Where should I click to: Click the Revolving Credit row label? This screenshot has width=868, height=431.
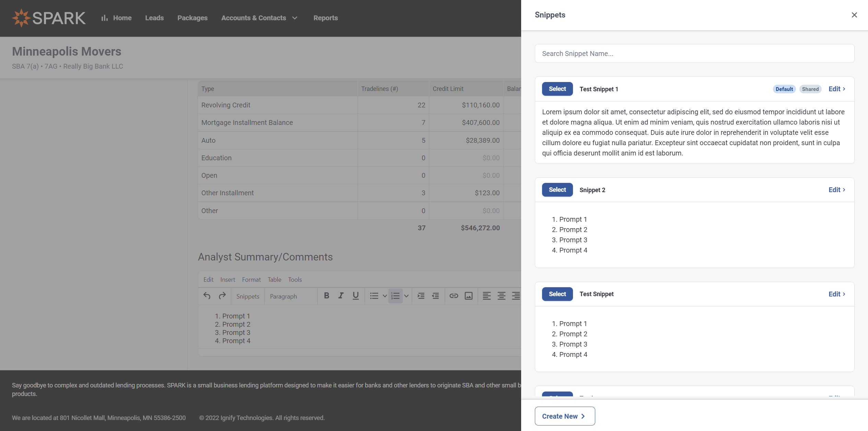[x=226, y=105]
